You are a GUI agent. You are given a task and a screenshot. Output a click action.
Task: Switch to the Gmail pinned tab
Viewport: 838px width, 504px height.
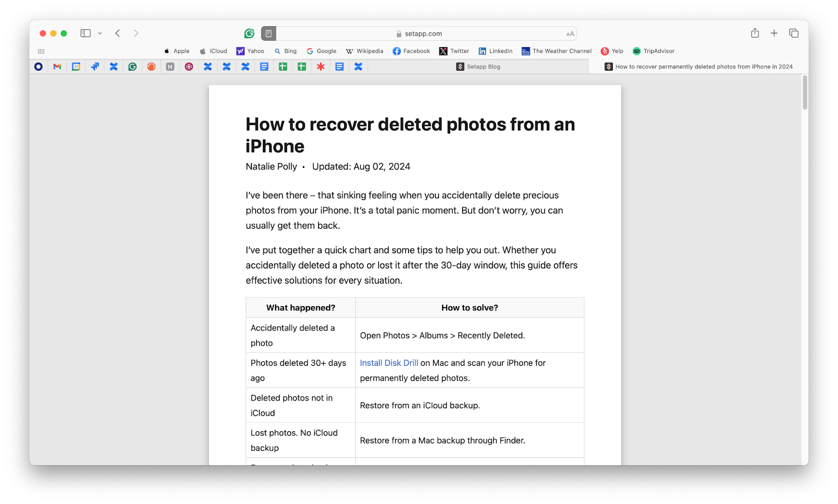pyautogui.click(x=57, y=66)
